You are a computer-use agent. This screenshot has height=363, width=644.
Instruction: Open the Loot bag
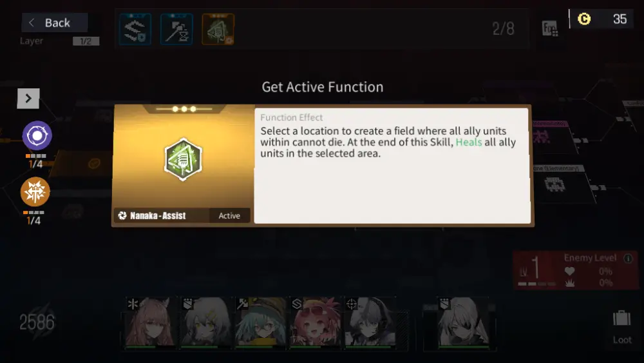[622, 327]
